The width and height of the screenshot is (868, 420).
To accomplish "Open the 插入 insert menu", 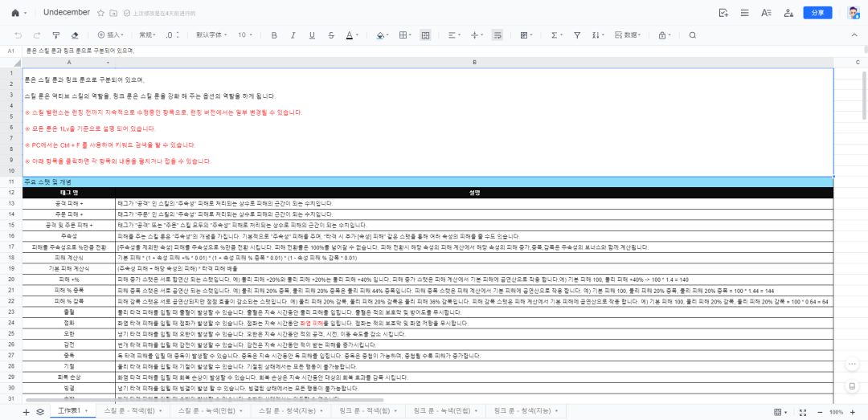I will point(111,35).
